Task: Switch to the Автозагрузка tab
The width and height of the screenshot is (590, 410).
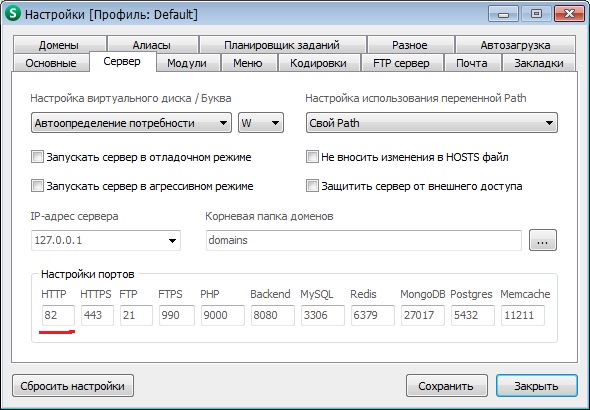Action: click(x=515, y=45)
